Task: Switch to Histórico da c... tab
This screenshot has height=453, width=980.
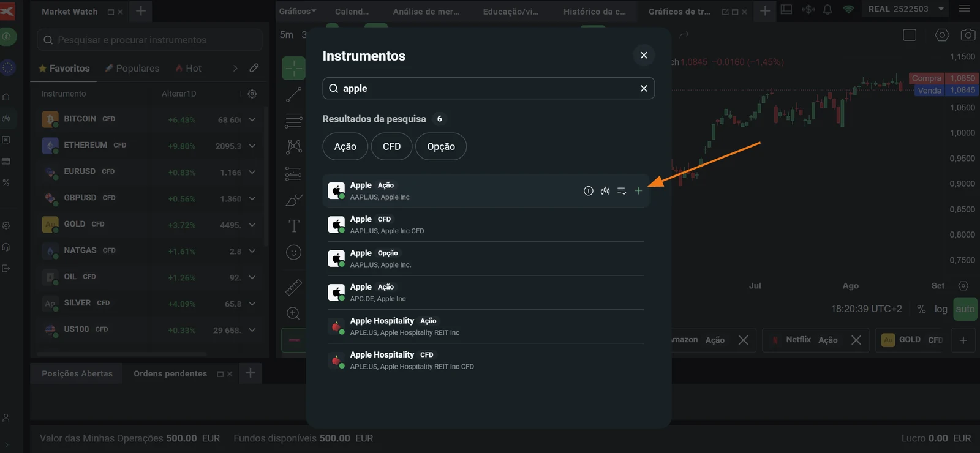Action: [594, 12]
